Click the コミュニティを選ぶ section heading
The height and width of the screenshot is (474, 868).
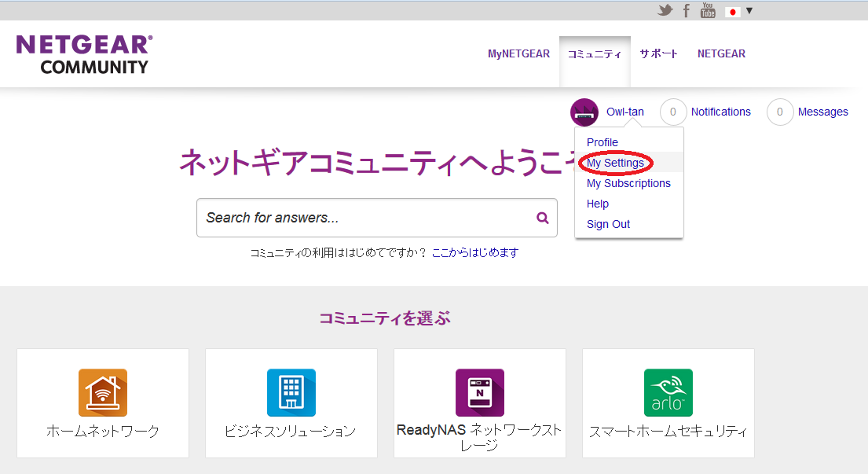point(385,318)
